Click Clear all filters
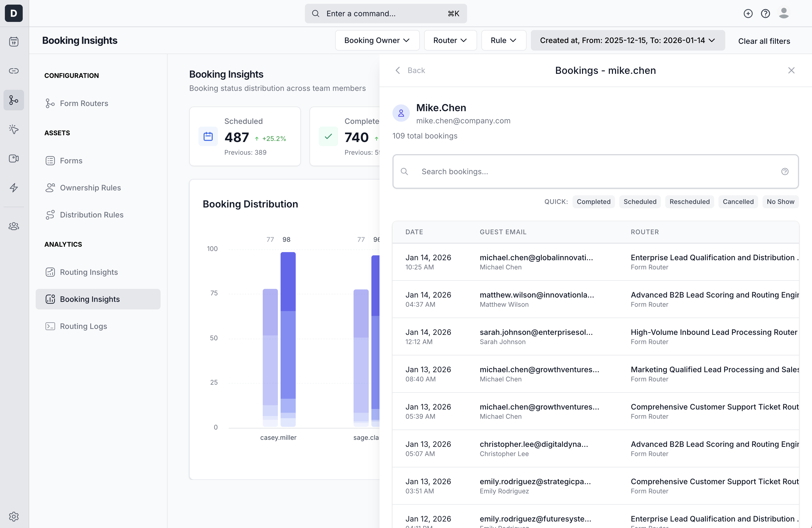The image size is (812, 528). [x=764, y=41]
